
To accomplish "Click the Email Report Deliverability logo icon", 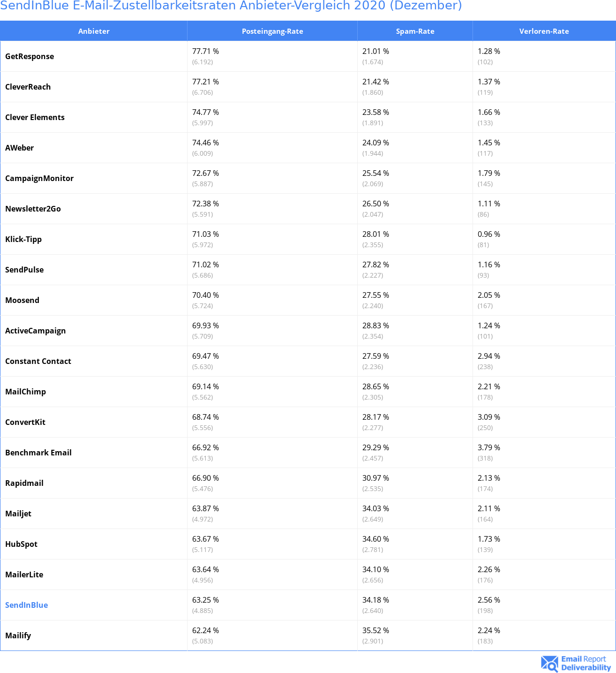I will click(549, 663).
